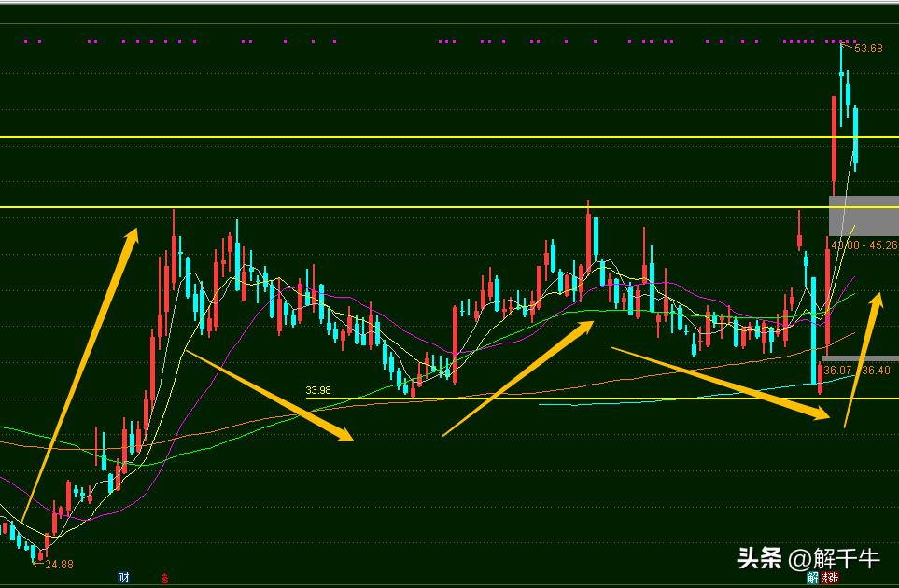
Task: Select the 24.88 low price label
Action: pyautogui.click(x=59, y=565)
